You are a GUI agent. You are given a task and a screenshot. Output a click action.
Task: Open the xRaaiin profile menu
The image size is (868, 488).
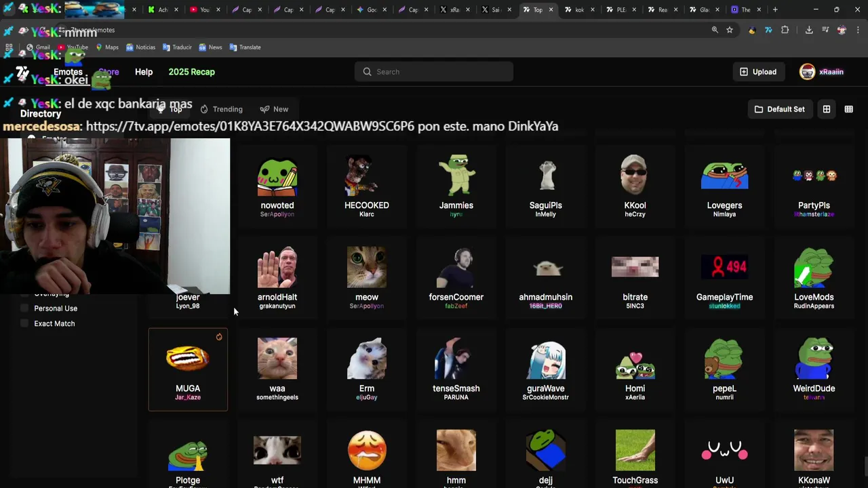coord(821,72)
